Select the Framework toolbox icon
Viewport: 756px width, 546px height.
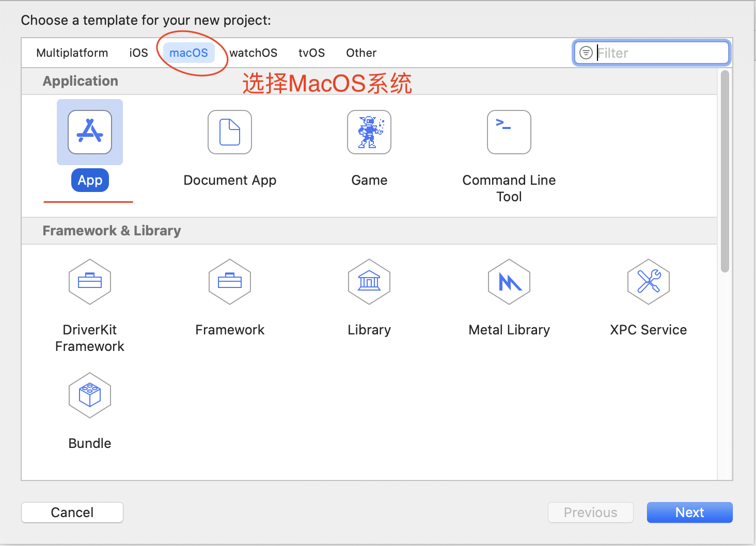[x=230, y=282]
